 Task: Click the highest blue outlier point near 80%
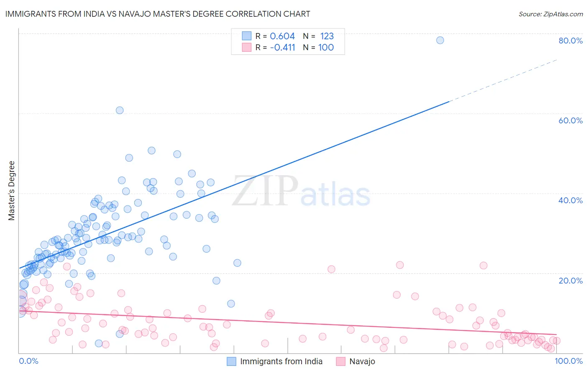(x=440, y=40)
